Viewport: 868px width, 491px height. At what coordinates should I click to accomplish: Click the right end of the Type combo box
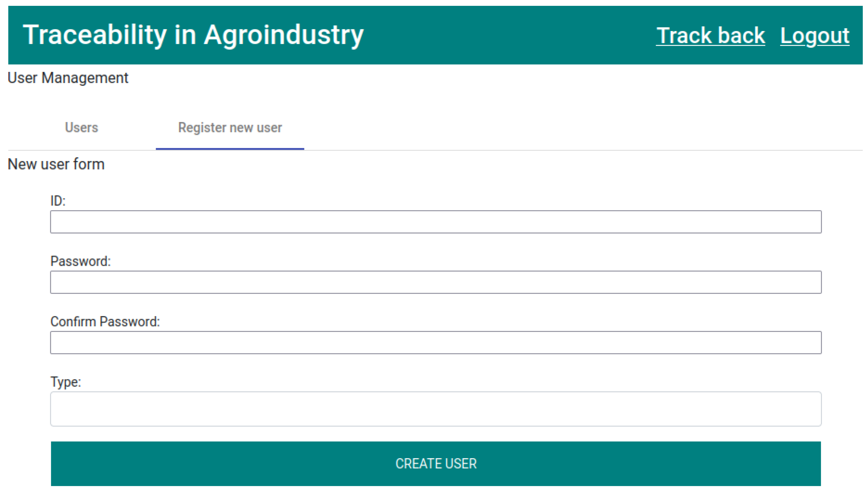pyautogui.click(x=809, y=409)
